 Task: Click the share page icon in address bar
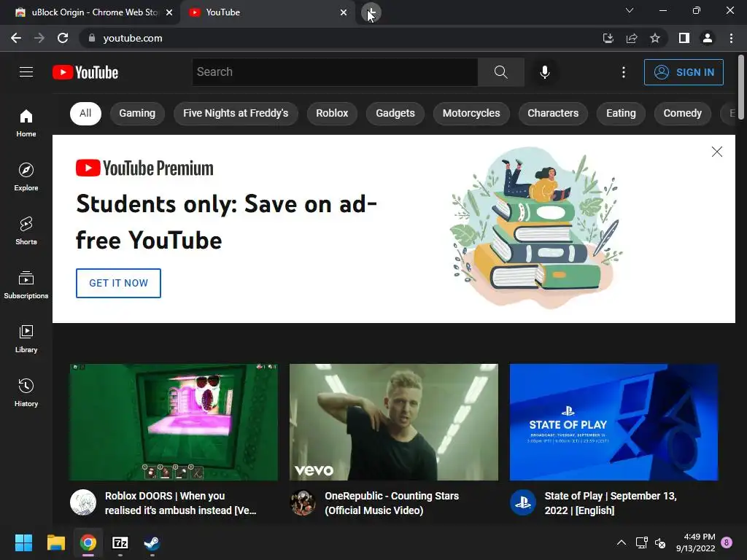point(632,38)
